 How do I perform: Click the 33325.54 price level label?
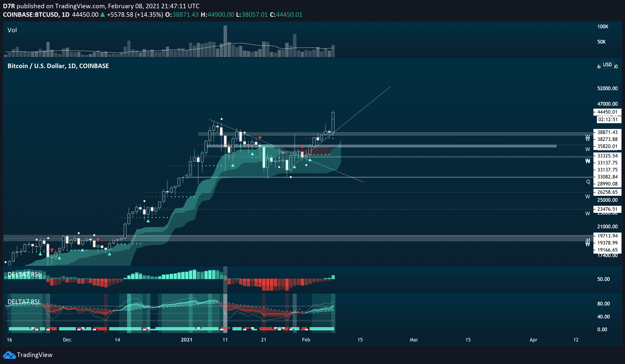pyautogui.click(x=607, y=156)
